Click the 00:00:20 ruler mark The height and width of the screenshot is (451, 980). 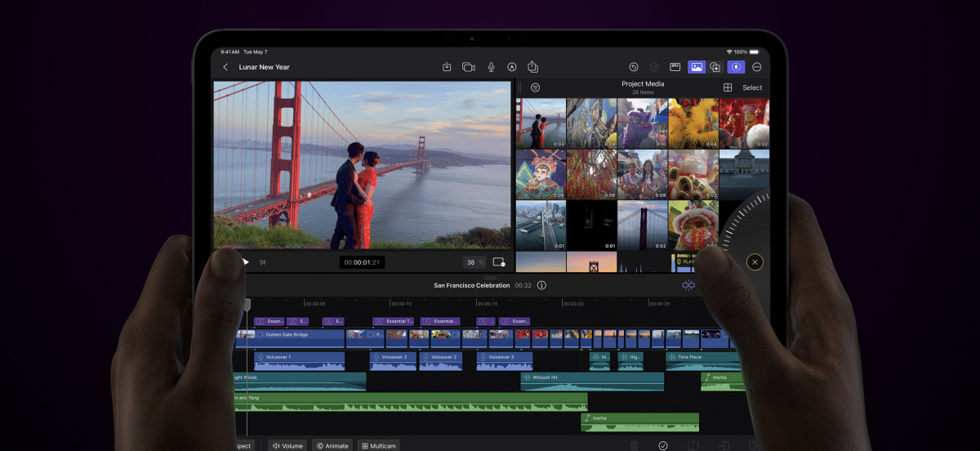[x=573, y=303]
